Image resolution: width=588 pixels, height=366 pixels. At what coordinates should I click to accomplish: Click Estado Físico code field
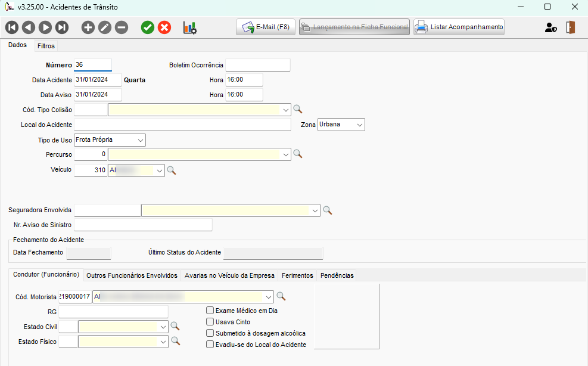[x=69, y=342]
